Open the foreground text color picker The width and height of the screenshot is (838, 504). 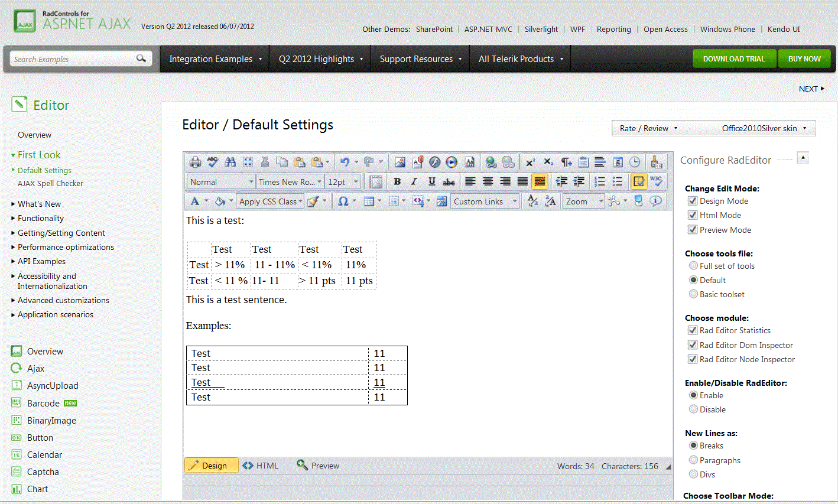coord(195,201)
